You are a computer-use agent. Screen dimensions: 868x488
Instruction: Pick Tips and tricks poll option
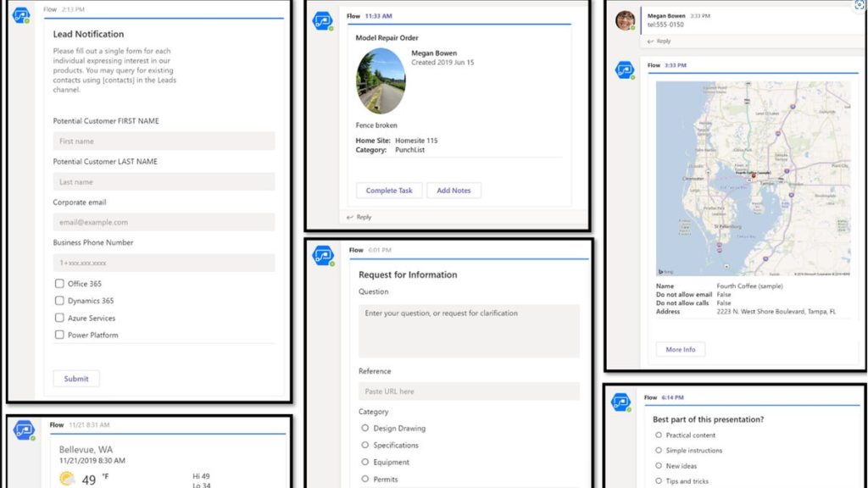point(658,481)
